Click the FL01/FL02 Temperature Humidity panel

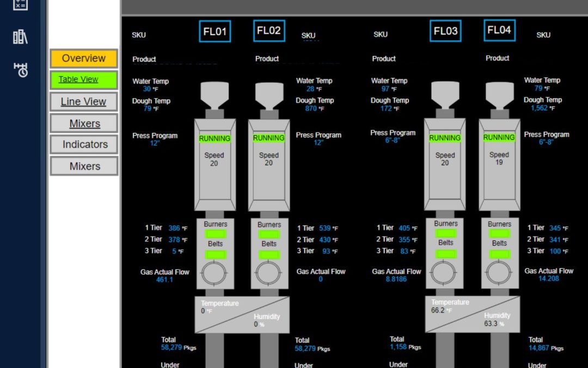(242, 315)
